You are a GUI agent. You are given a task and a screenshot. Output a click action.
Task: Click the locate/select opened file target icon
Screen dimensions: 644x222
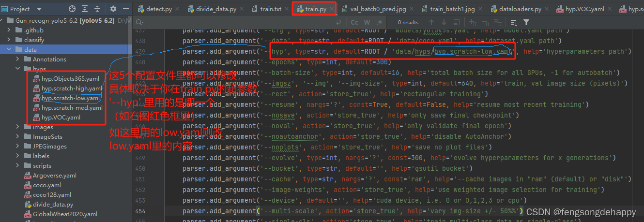[x=72, y=9]
